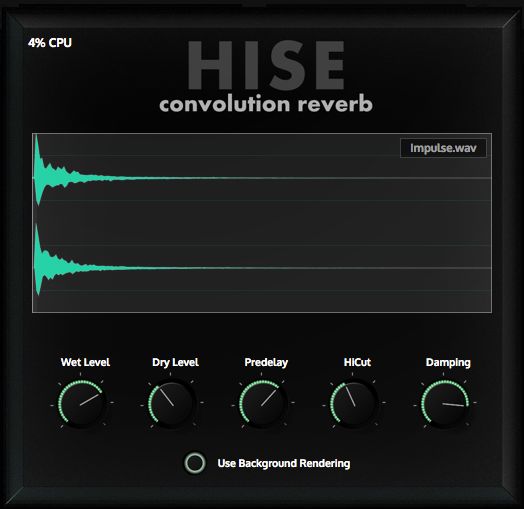
Task: Click the Dry Level label
Action: point(175,363)
